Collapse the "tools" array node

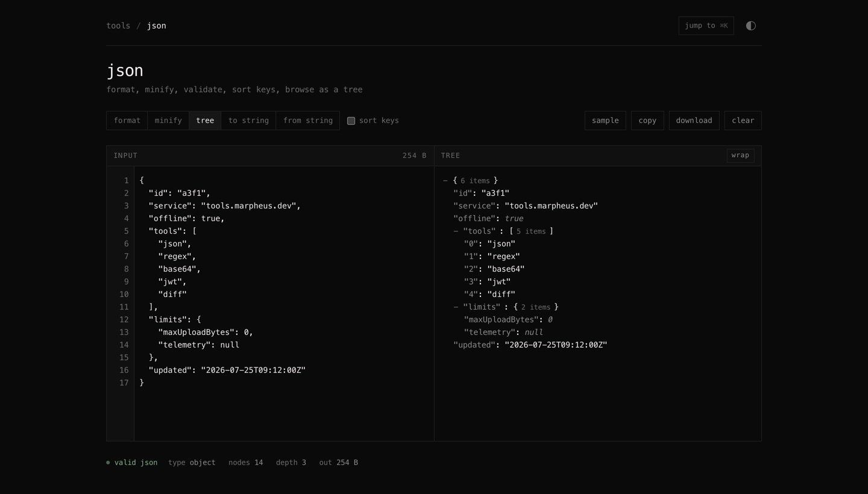[456, 231]
